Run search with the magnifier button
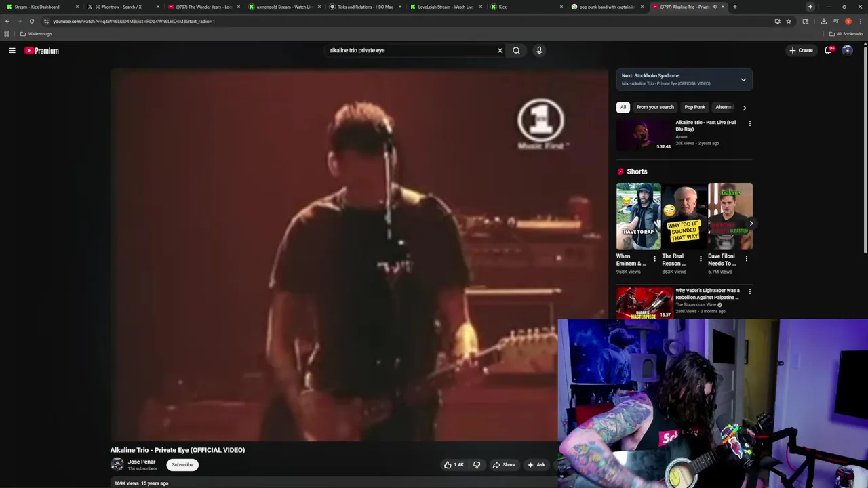 pos(516,50)
